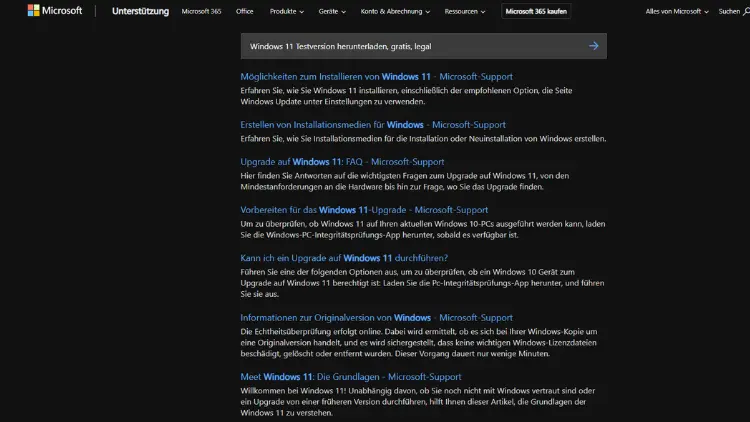Image resolution: width=750 pixels, height=422 pixels.
Task: Click description starting 'Willkommen bei Windows 11!'
Action: click(x=418, y=401)
